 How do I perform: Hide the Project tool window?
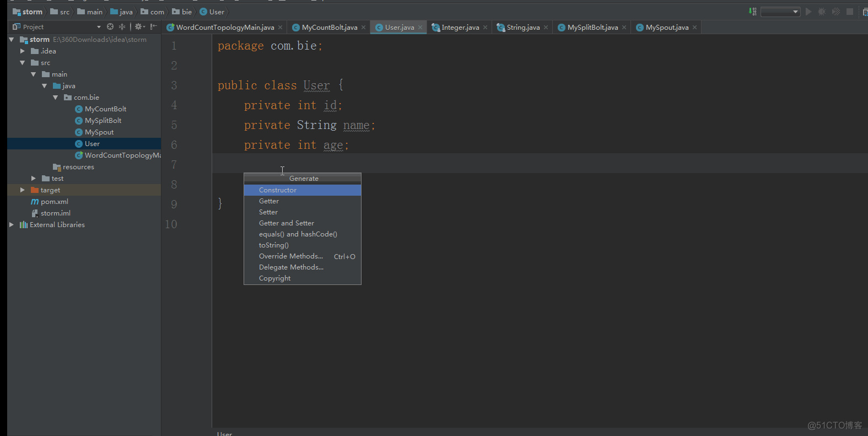(x=154, y=26)
